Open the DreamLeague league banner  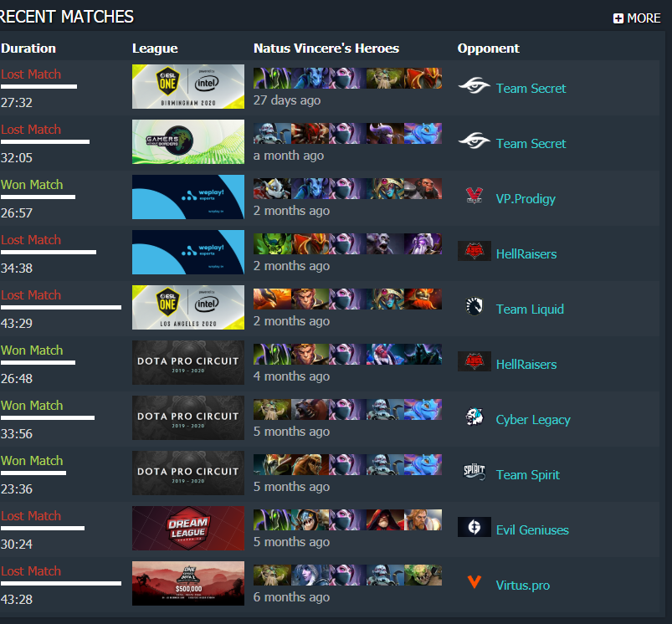click(188, 528)
